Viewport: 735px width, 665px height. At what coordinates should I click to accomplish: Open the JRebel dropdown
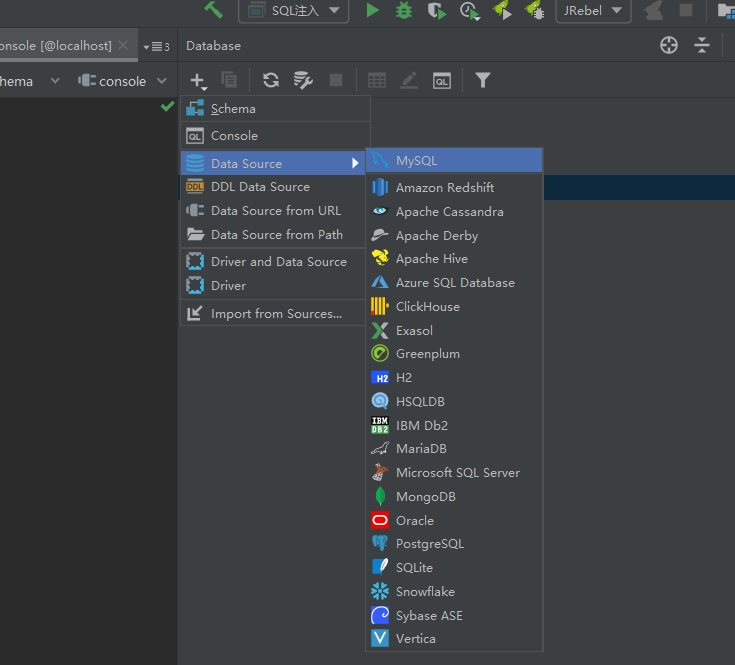coord(593,10)
